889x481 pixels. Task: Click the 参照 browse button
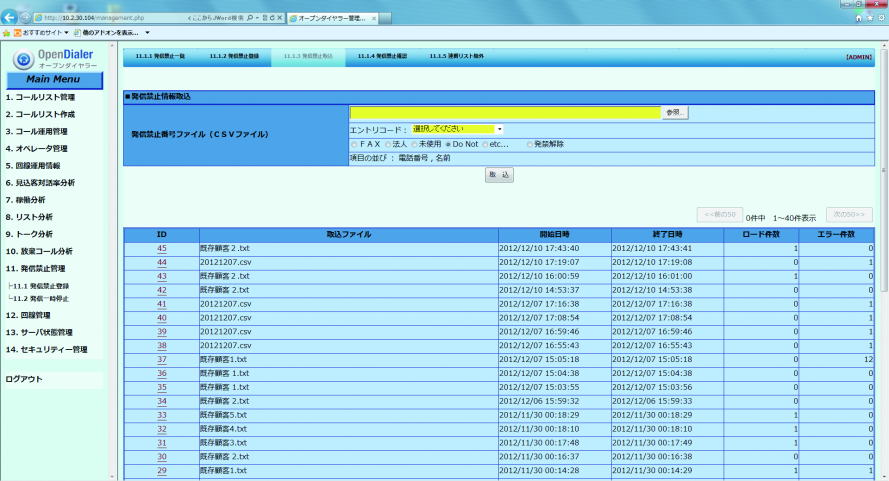[675, 113]
